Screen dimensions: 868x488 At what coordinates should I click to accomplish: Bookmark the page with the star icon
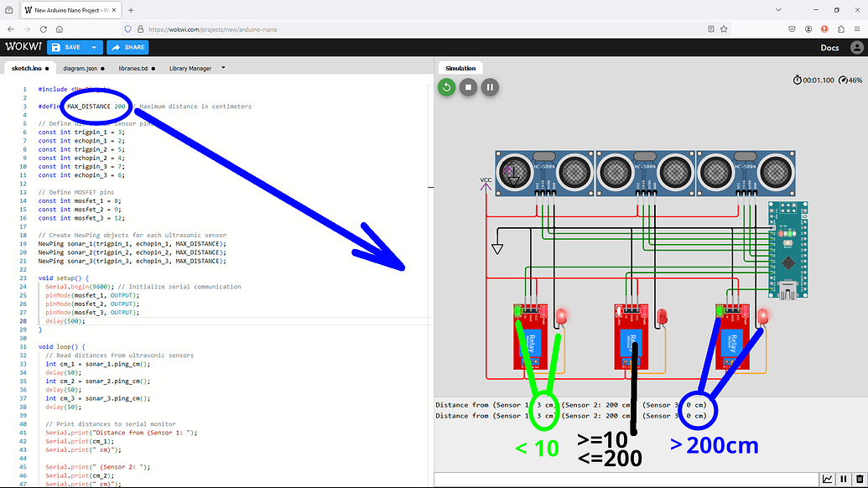click(x=723, y=28)
